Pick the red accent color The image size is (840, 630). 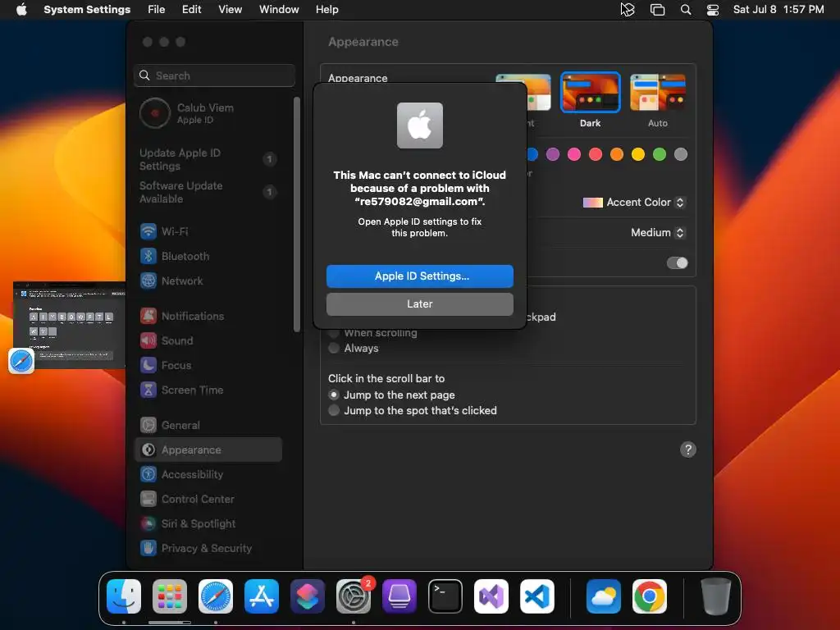[x=596, y=154]
